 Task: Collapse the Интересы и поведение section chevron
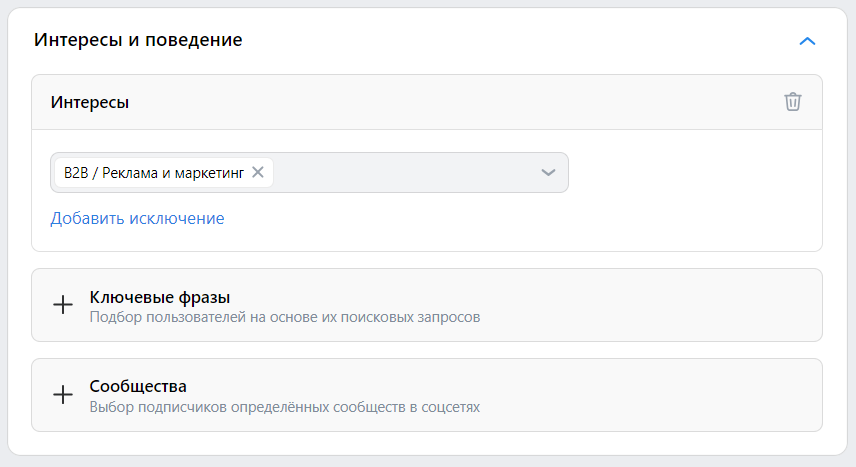(807, 41)
